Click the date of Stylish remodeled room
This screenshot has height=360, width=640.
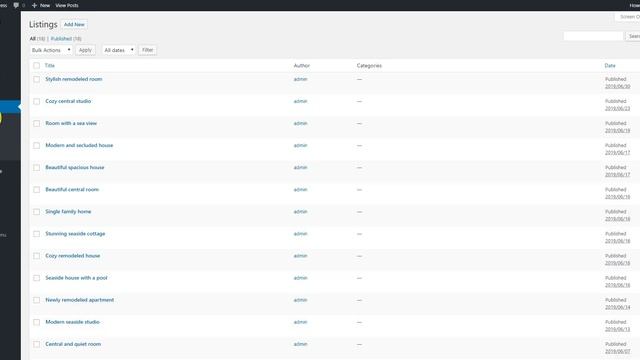618,87
